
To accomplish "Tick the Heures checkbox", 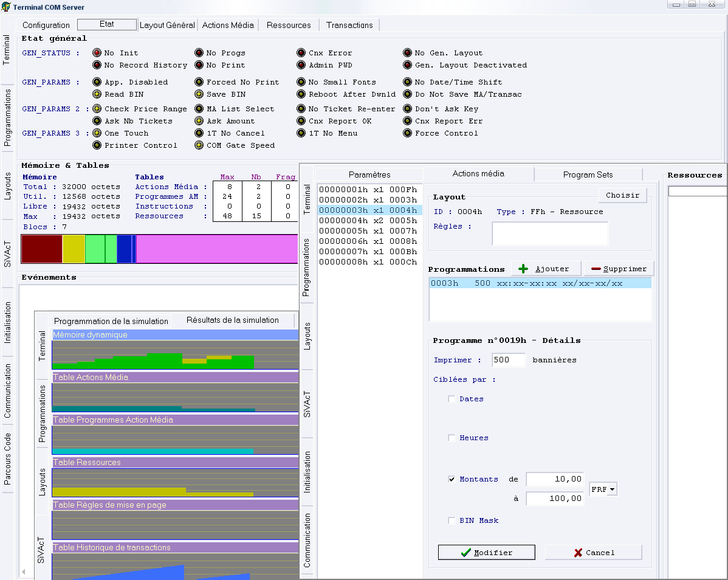I will [x=452, y=438].
